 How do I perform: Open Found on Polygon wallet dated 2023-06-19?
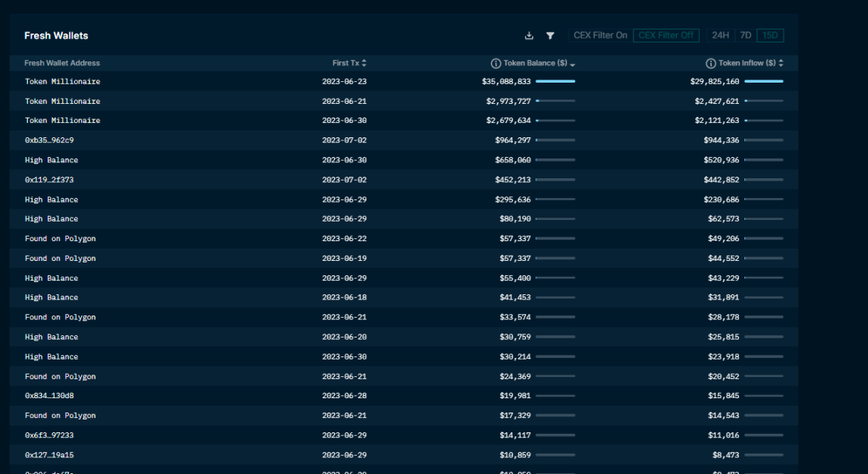[x=61, y=259]
